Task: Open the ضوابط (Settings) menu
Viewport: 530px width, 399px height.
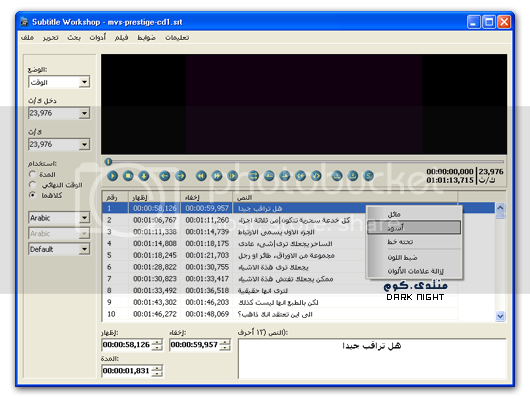Action: click(146, 38)
